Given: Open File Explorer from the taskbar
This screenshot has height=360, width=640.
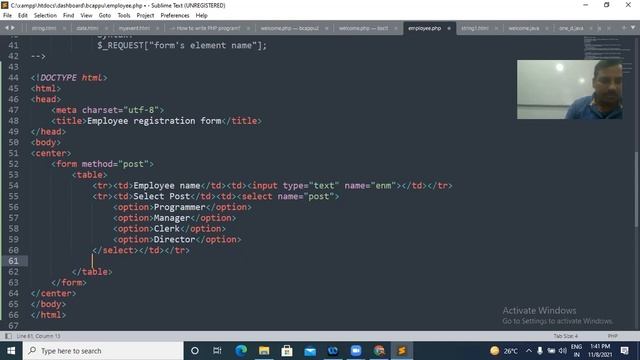Looking at the screenshot, I should [x=264, y=351].
